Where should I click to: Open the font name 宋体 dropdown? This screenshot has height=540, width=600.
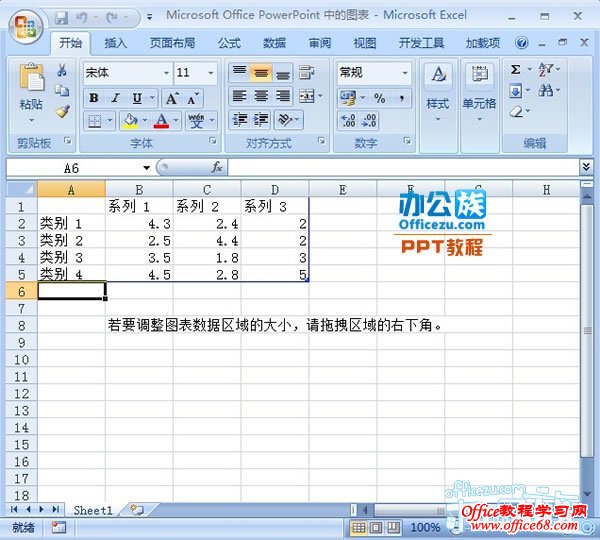click(x=166, y=73)
